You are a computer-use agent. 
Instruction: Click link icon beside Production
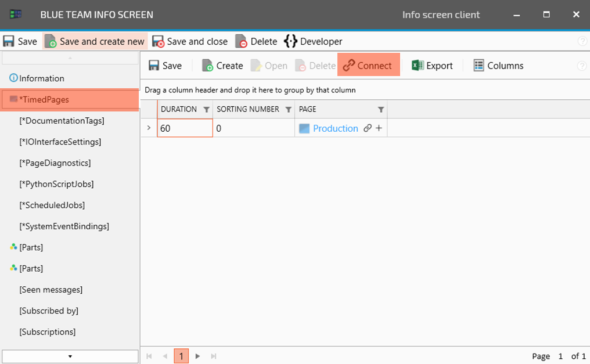coord(367,128)
